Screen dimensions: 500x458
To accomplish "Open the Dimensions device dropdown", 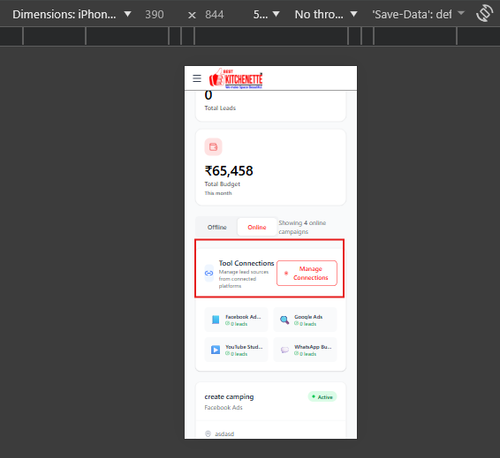I will (x=72, y=14).
